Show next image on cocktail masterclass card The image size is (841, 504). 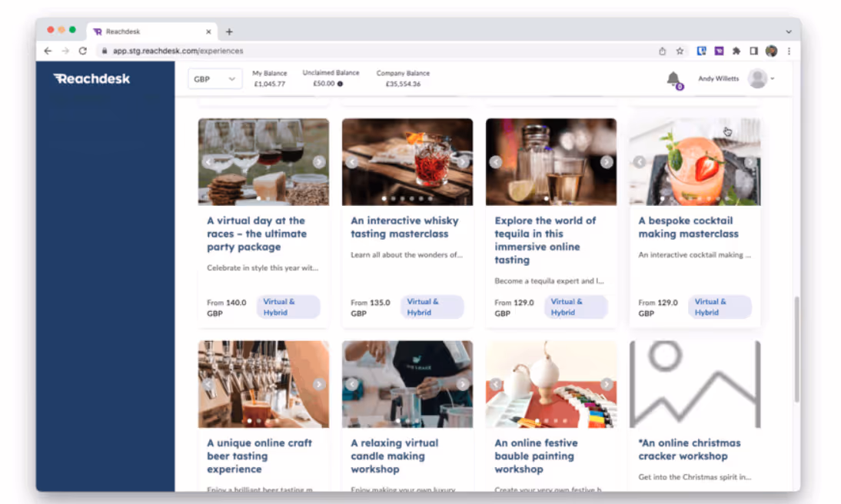[x=750, y=162]
